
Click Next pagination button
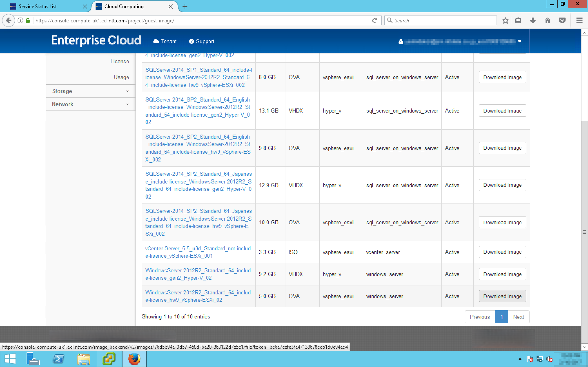(x=518, y=317)
